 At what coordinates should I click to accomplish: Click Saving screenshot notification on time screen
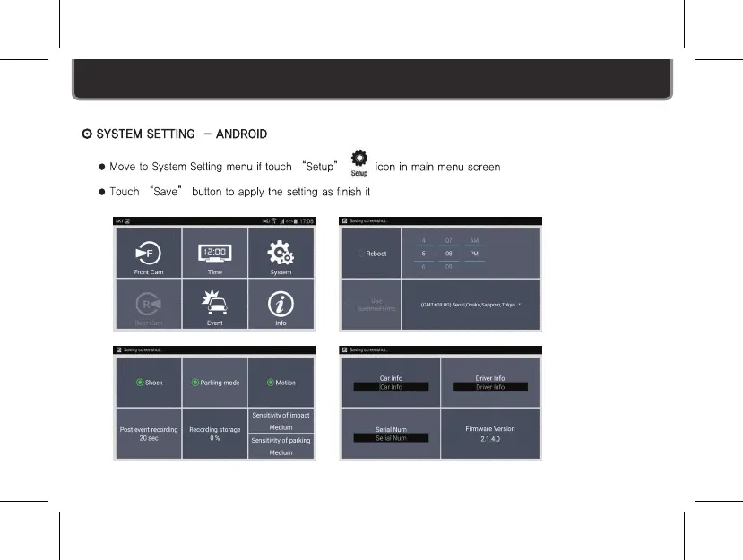tap(364, 220)
